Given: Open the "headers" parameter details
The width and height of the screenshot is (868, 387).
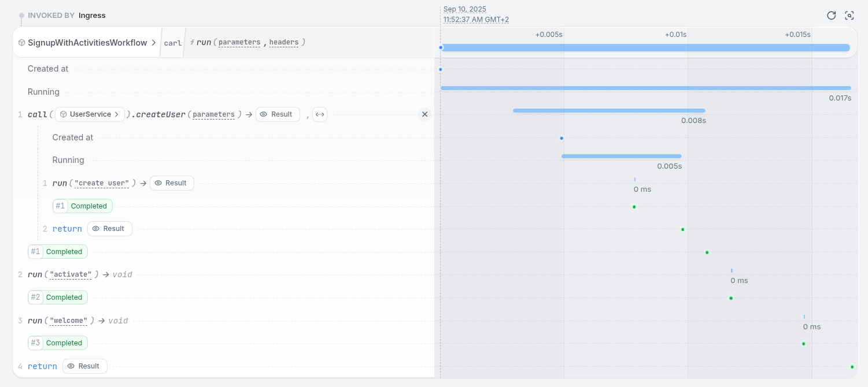Looking at the screenshot, I should 283,42.
